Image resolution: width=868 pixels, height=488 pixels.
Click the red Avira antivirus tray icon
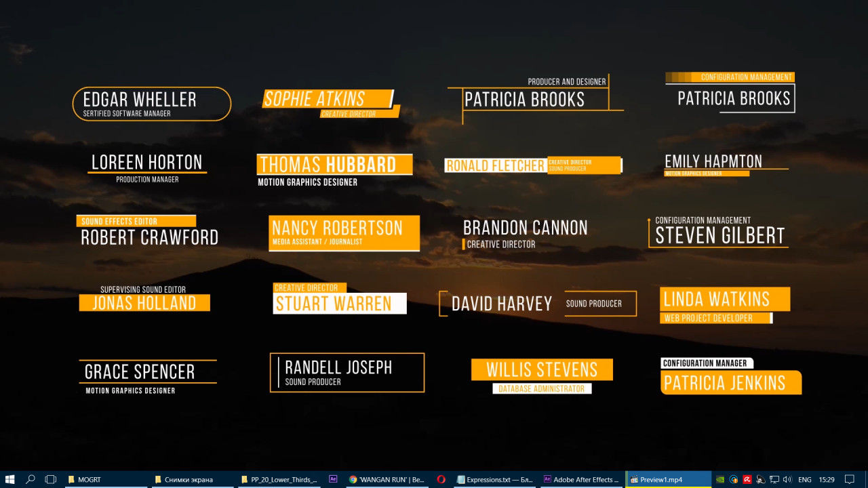click(x=747, y=479)
